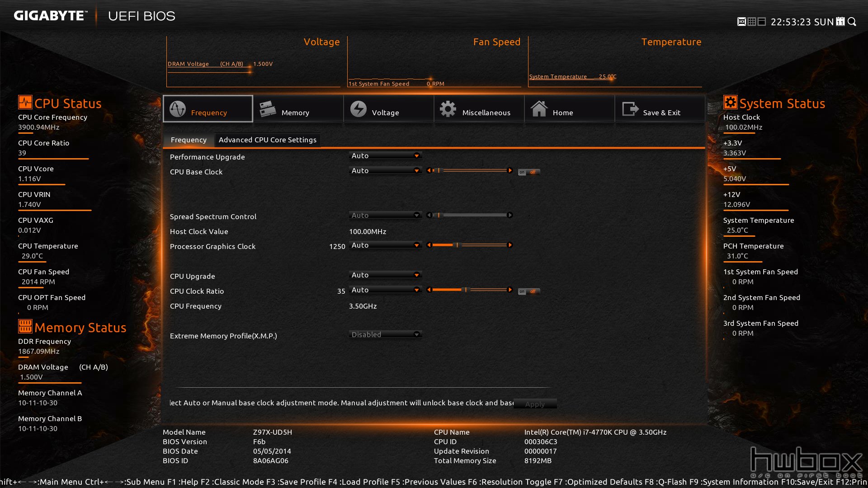Open the calendar date icon
Screen dimensions: 868x488
[x=840, y=22]
